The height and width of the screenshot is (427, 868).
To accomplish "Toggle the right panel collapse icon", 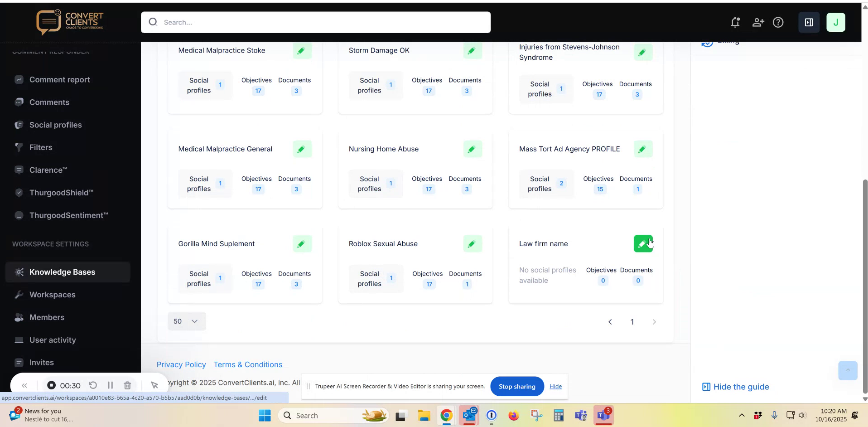I will [x=809, y=22].
